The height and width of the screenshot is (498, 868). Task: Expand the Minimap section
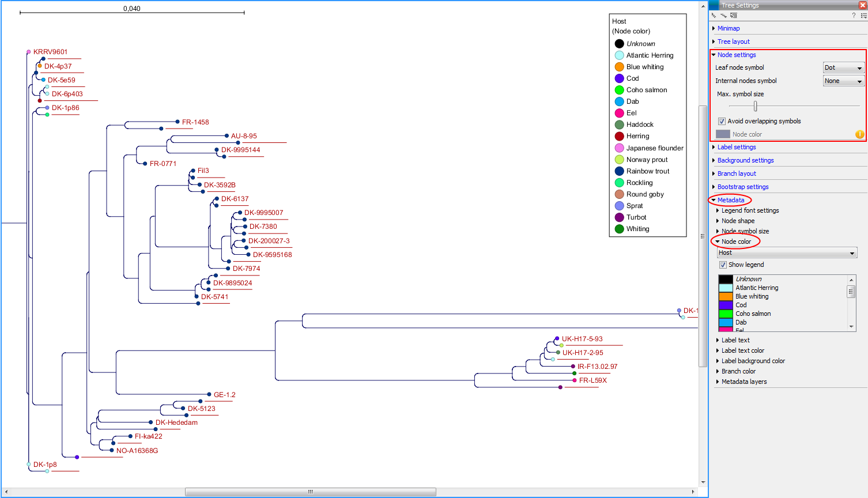click(x=729, y=28)
